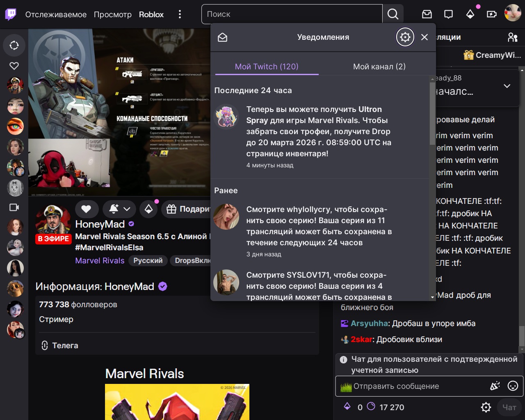Open the Телега link

60,346
